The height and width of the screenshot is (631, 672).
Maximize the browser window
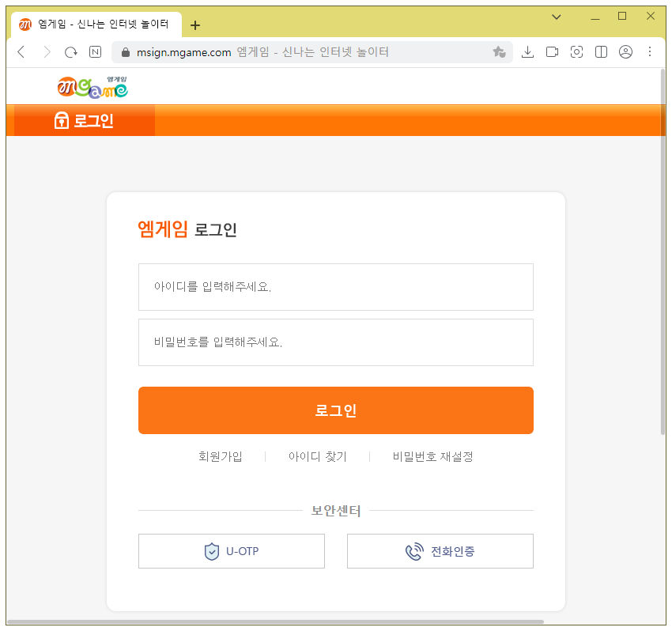coord(622,17)
